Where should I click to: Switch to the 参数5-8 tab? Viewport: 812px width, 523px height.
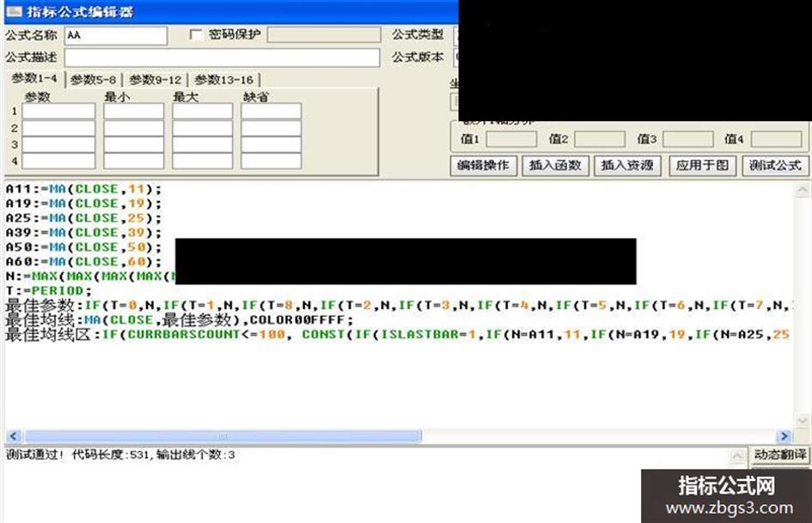93,80
